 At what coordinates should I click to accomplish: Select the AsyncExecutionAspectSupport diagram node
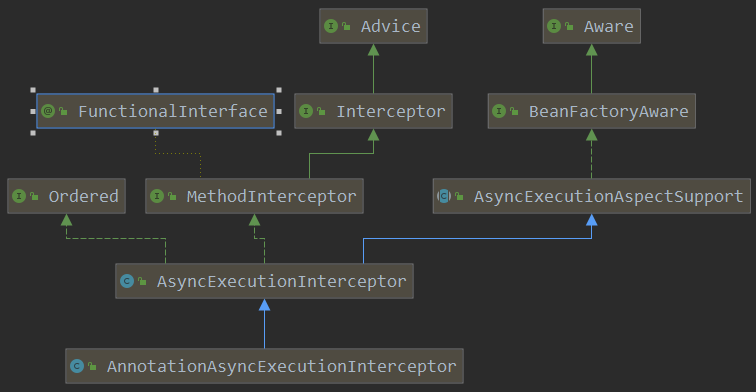click(592, 196)
